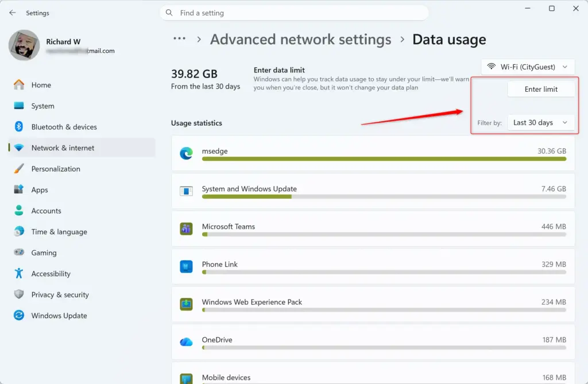The image size is (588, 384).
Task: Click the 329 MB Phone Link value
Action: click(554, 265)
